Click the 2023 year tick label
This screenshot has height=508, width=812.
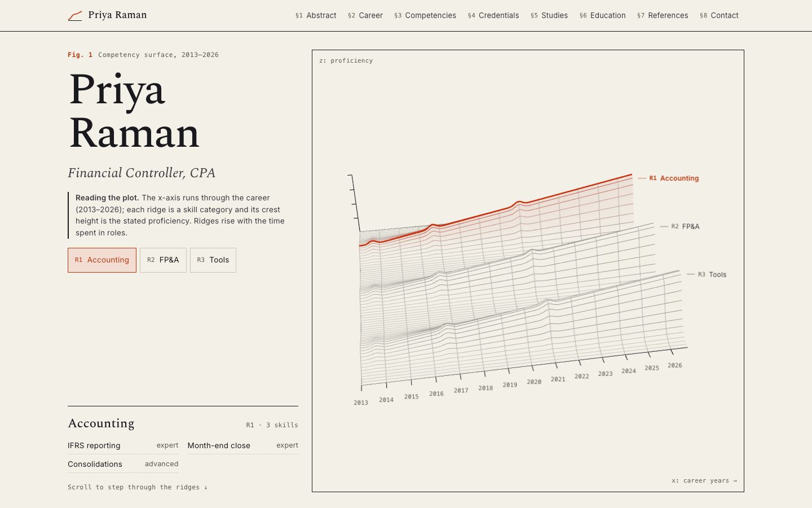tap(605, 374)
